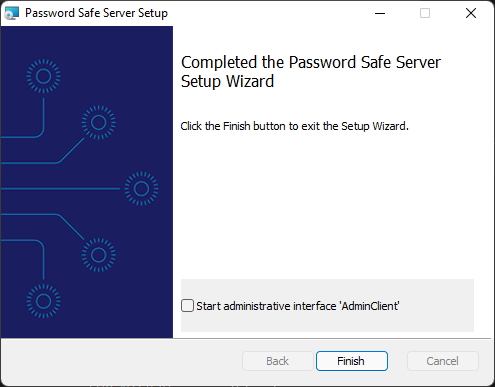This screenshot has width=495, height=387.
Task: Click the greyed-out maximize button
Action: [x=425, y=13]
